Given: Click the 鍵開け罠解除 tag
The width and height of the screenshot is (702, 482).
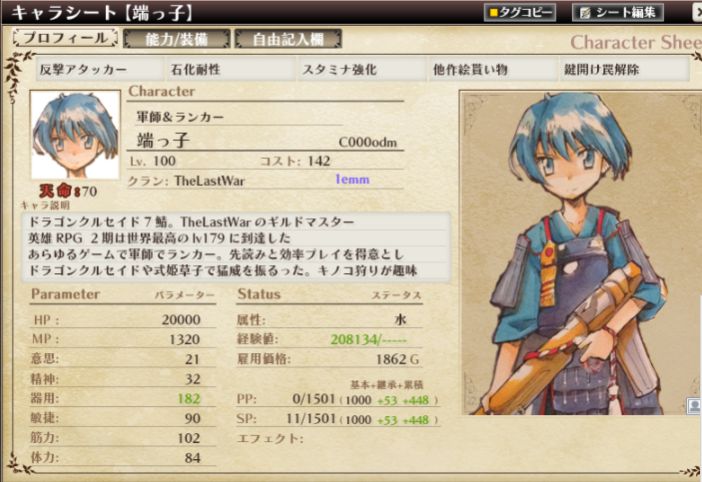Looking at the screenshot, I should click(x=624, y=69).
